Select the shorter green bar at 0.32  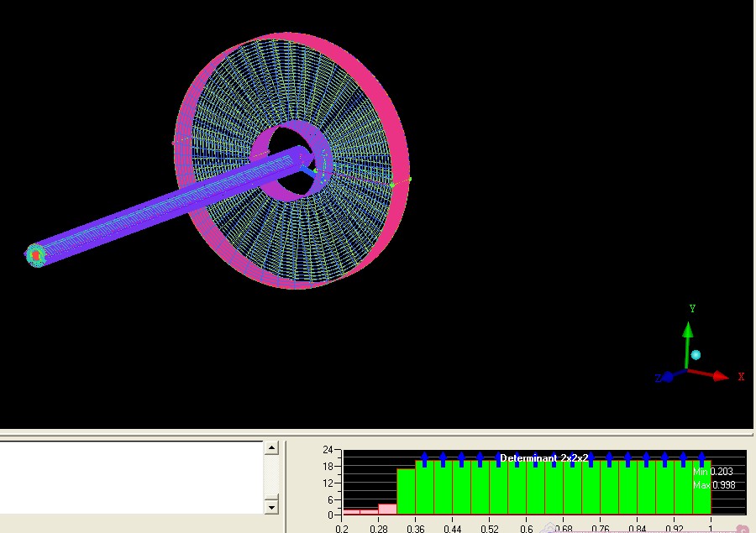click(x=406, y=492)
